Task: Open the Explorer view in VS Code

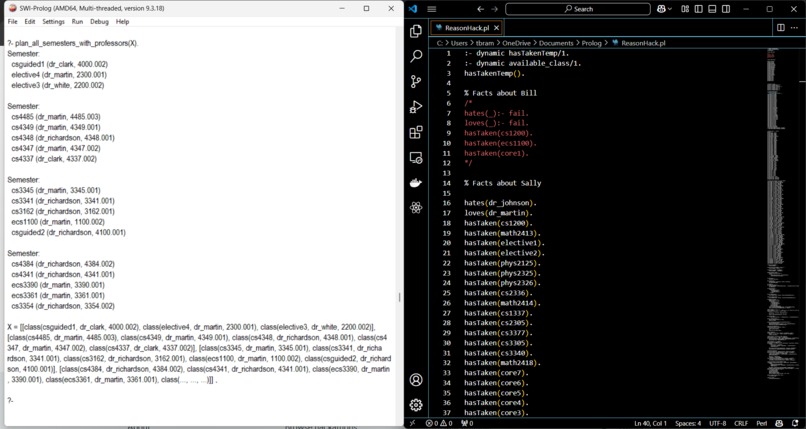Action: point(416,31)
